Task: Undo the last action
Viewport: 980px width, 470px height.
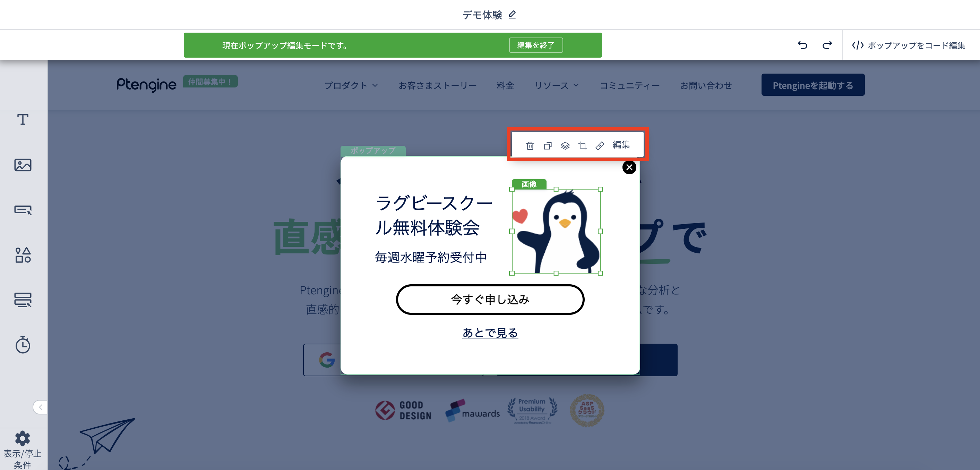Action: click(802, 45)
